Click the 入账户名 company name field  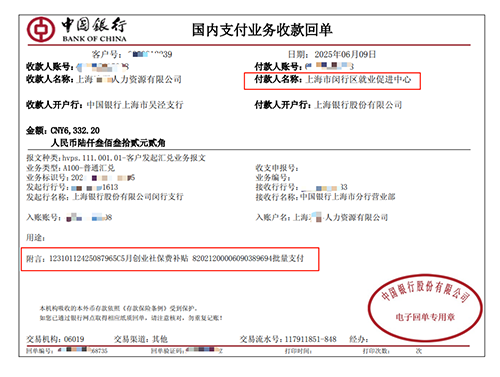click(x=340, y=217)
